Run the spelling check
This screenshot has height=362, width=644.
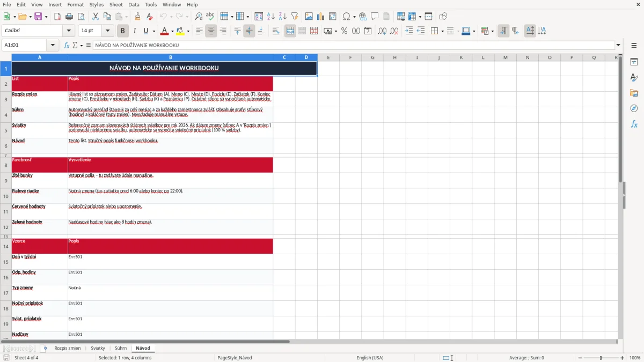pyautogui.click(x=210, y=17)
